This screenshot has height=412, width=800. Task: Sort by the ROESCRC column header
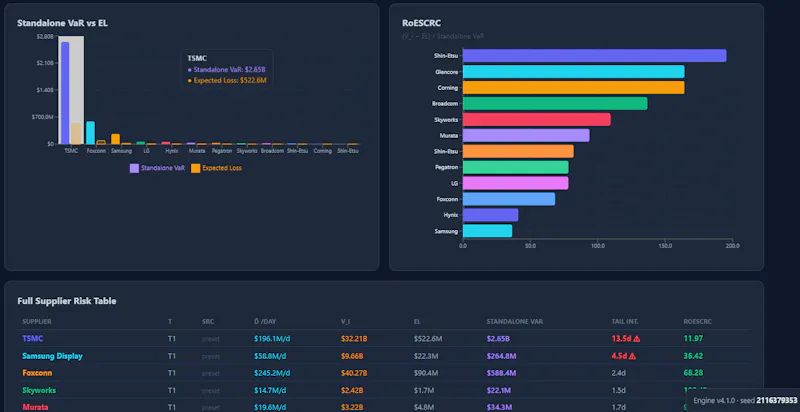coord(697,322)
